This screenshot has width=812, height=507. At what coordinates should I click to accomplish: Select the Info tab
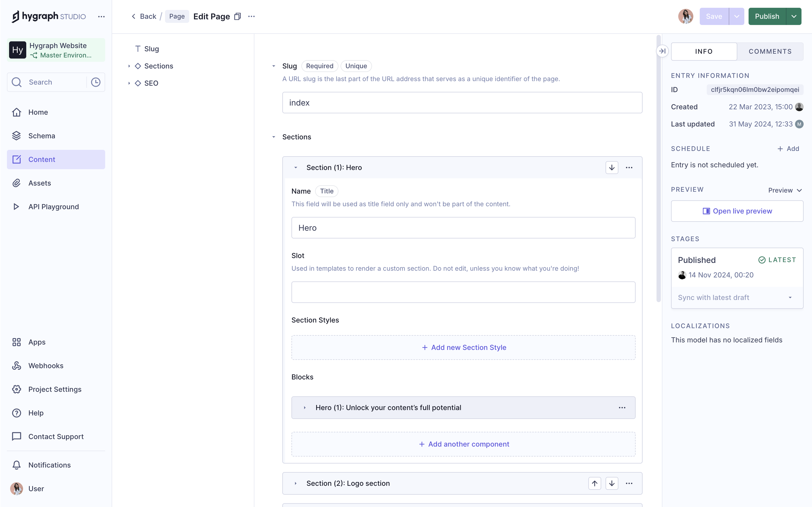coord(704,51)
